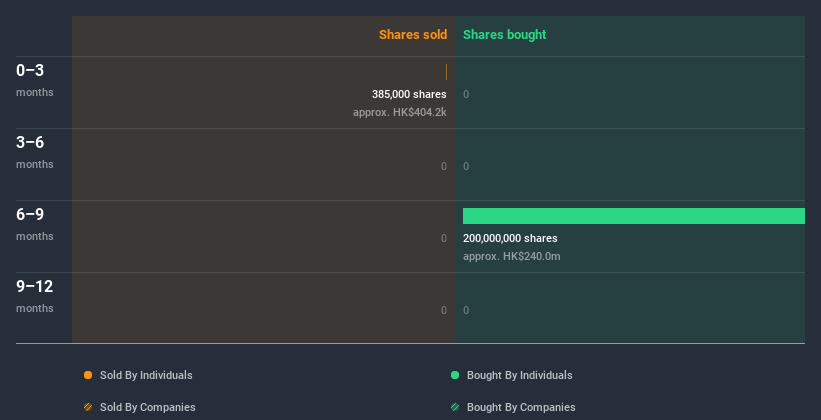Click the 6–9 months row label
Image resolution: width=821 pixels, height=420 pixels.
tap(35, 224)
